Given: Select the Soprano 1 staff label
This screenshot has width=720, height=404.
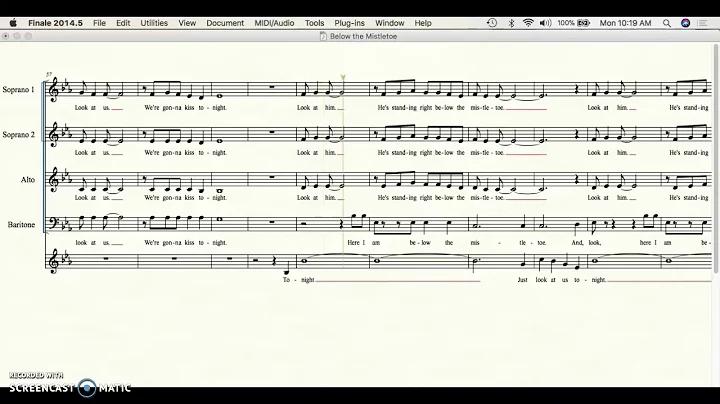Looking at the screenshot, I should pos(18,90).
